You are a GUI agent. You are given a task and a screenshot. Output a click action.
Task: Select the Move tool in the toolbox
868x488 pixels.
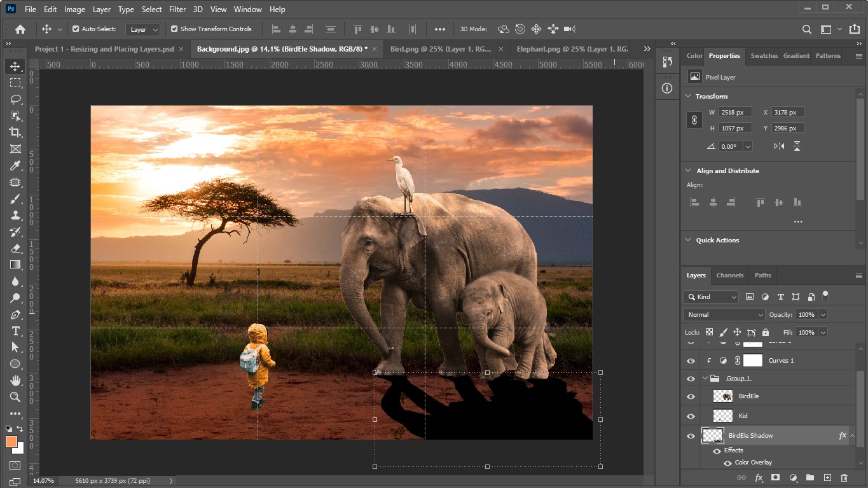pos(15,66)
